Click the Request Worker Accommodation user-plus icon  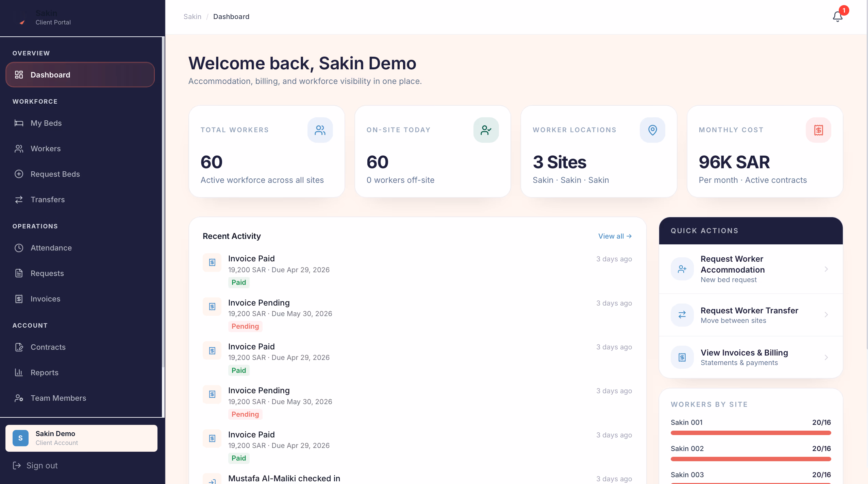682,269
